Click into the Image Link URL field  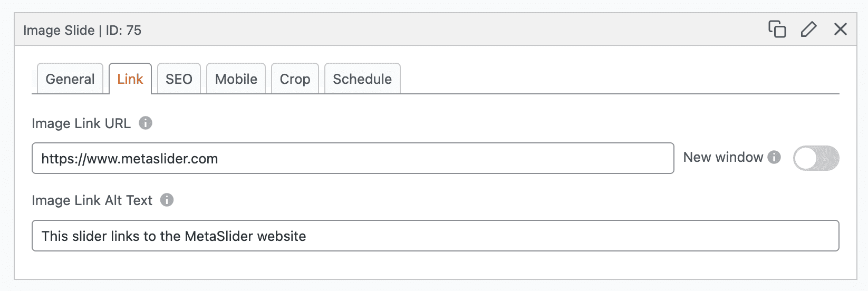352,158
